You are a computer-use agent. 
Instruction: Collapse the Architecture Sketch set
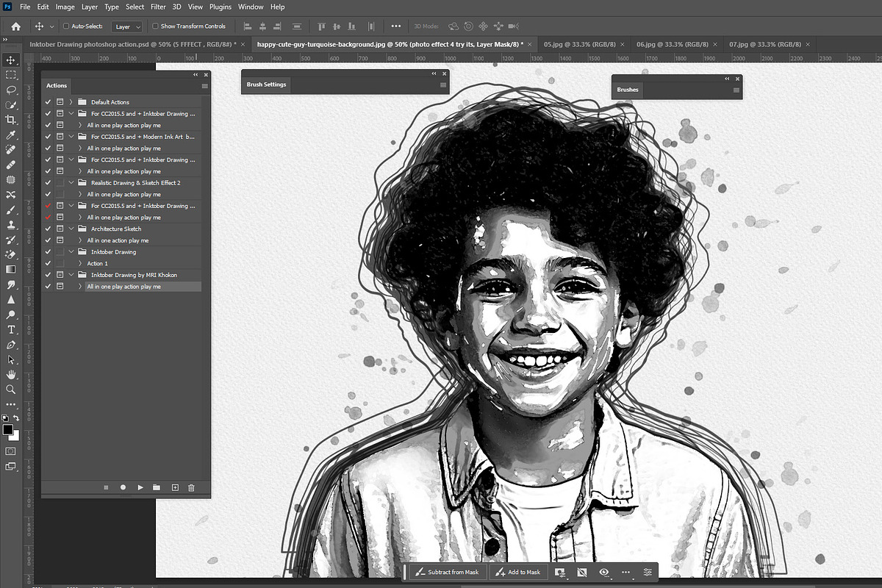pos(71,229)
